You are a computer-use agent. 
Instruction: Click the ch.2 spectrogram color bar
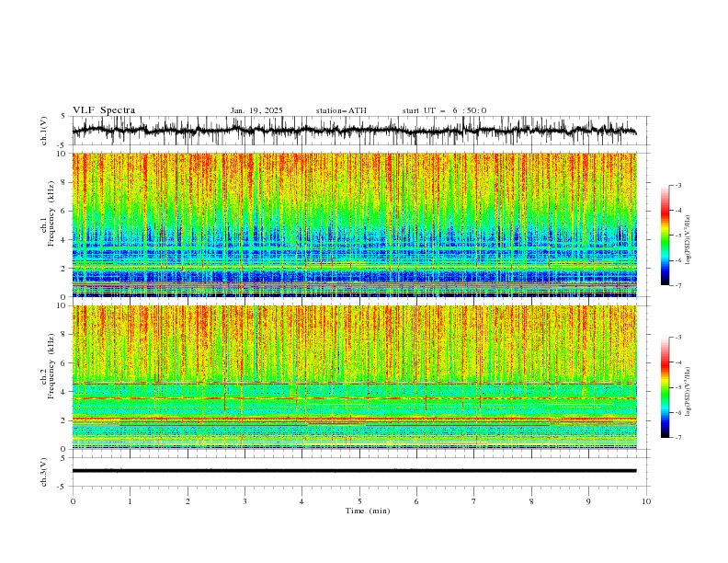click(x=665, y=387)
